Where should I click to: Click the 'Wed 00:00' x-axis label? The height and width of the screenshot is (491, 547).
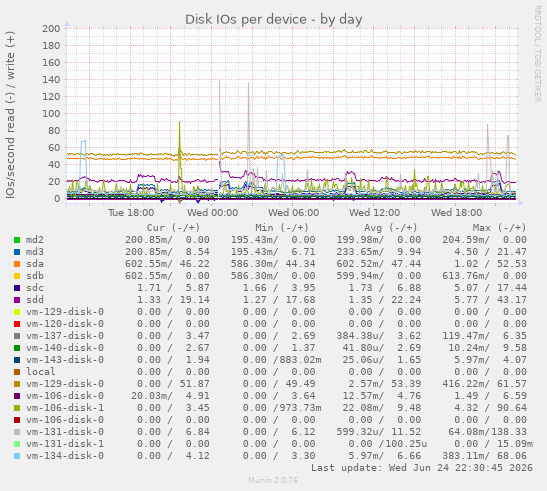coord(212,213)
